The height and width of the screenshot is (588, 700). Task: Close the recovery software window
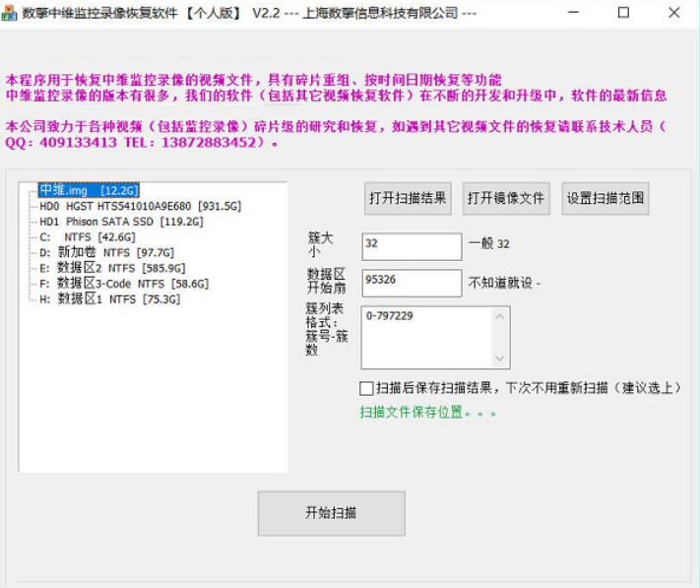pyautogui.click(x=674, y=13)
